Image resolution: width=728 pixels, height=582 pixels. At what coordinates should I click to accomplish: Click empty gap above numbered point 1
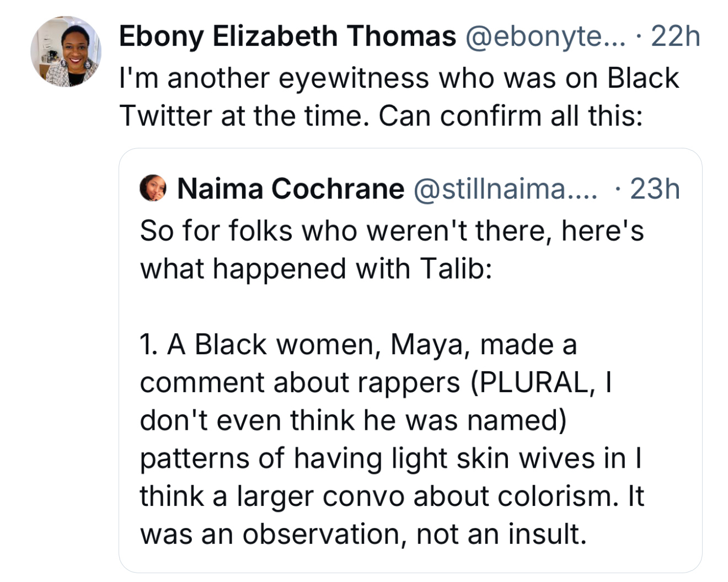[x=386, y=307]
